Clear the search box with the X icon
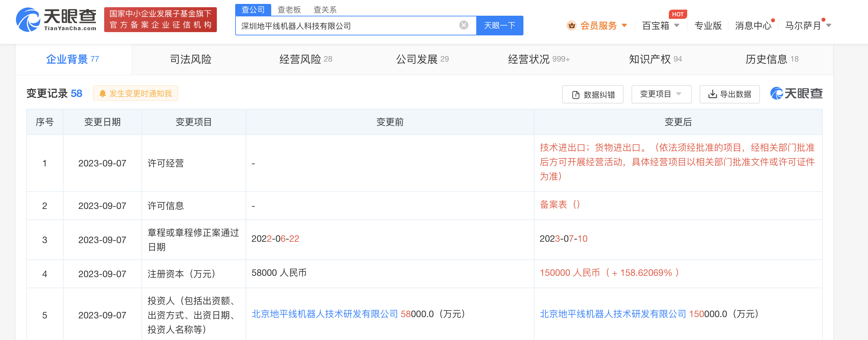This screenshot has width=868, height=340. tap(464, 25)
